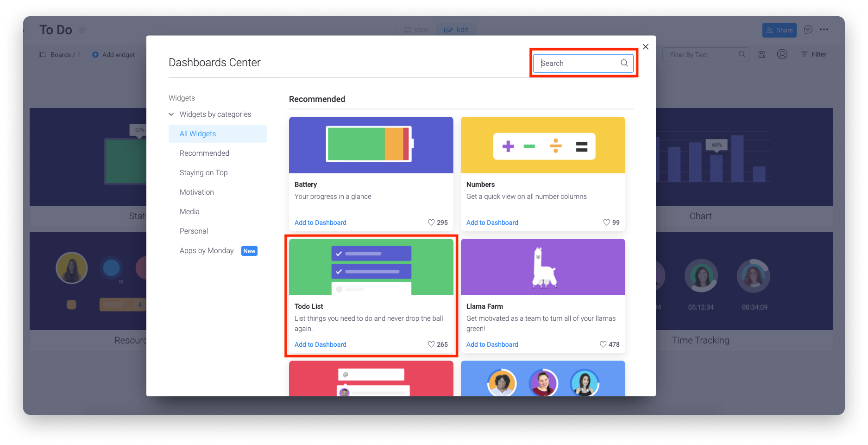The image size is (868, 445).
Task: Select the Motivation category
Action: click(x=197, y=192)
